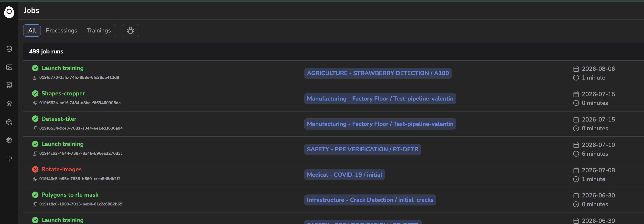Open the database (datalake) sidebar icon
The width and height of the screenshot is (644, 224).
pos(9,49)
